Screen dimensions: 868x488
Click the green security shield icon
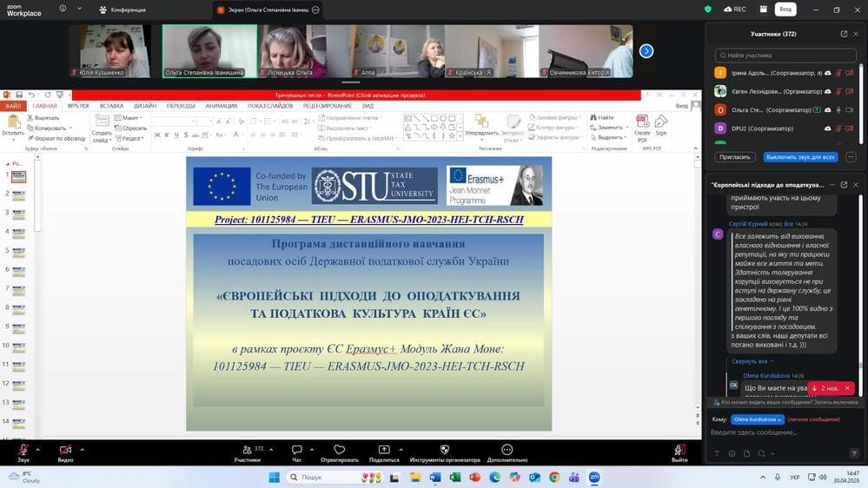click(707, 10)
